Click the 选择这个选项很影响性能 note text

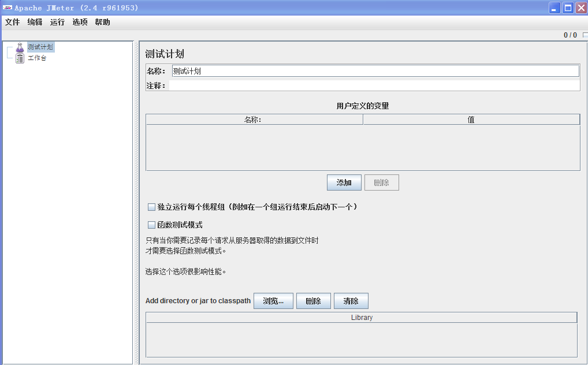(185, 271)
